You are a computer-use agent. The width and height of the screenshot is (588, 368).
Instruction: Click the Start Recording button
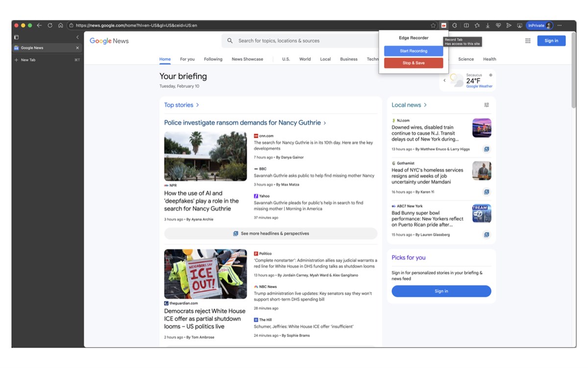pos(414,51)
